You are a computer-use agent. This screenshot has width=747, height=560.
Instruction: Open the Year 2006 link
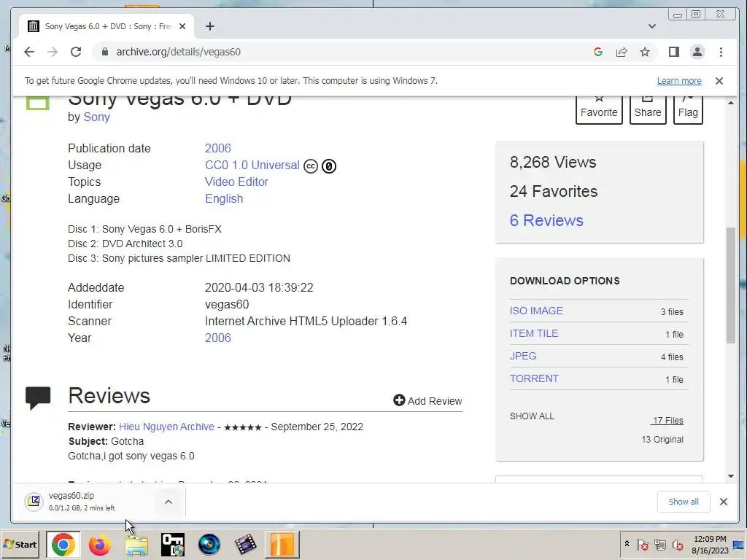pyautogui.click(x=217, y=338)
